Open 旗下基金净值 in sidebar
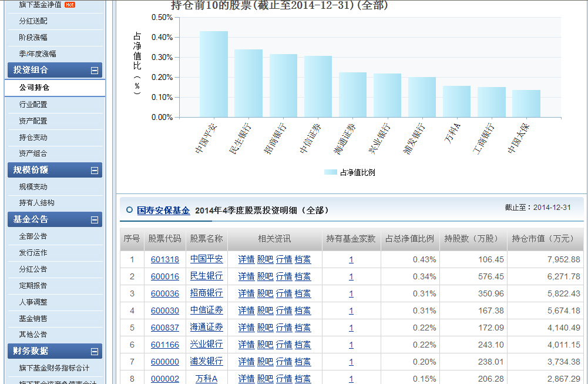This screenshot has width=588, height=384. tap(40, 5)
